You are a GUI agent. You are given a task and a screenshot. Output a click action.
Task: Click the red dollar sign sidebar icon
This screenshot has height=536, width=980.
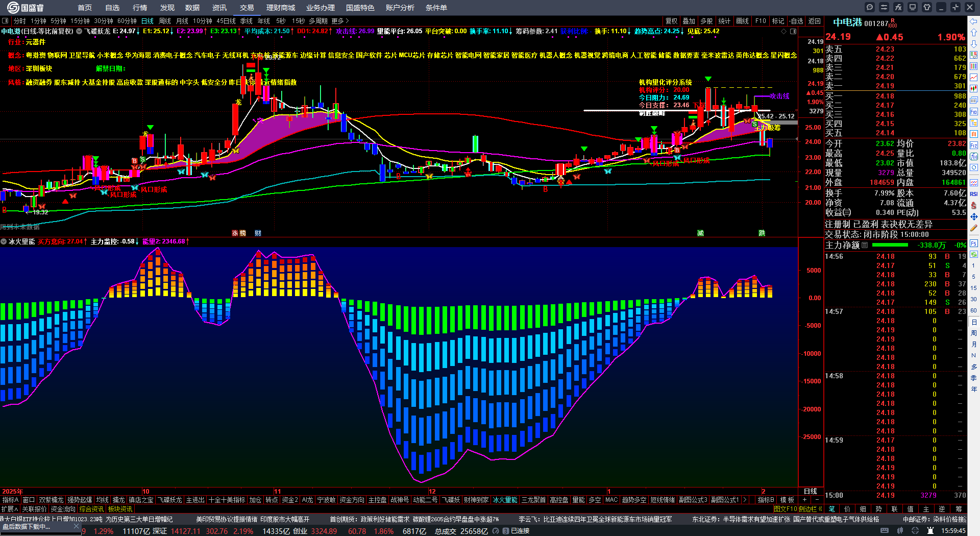[974, 205]
